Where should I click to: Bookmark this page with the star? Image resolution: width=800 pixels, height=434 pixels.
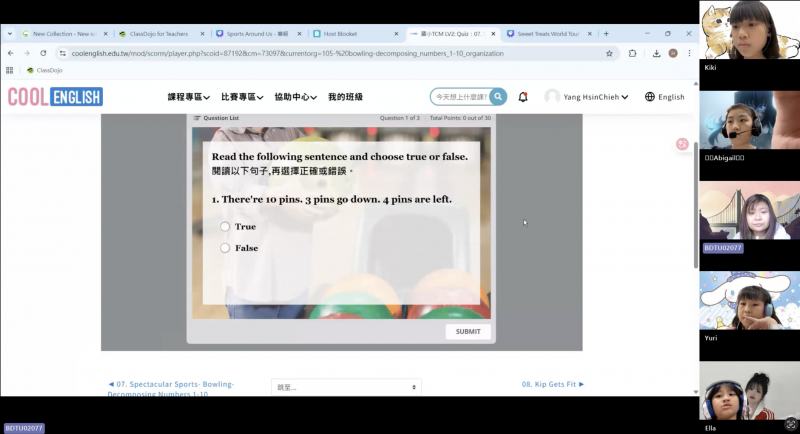pos(609,53)
